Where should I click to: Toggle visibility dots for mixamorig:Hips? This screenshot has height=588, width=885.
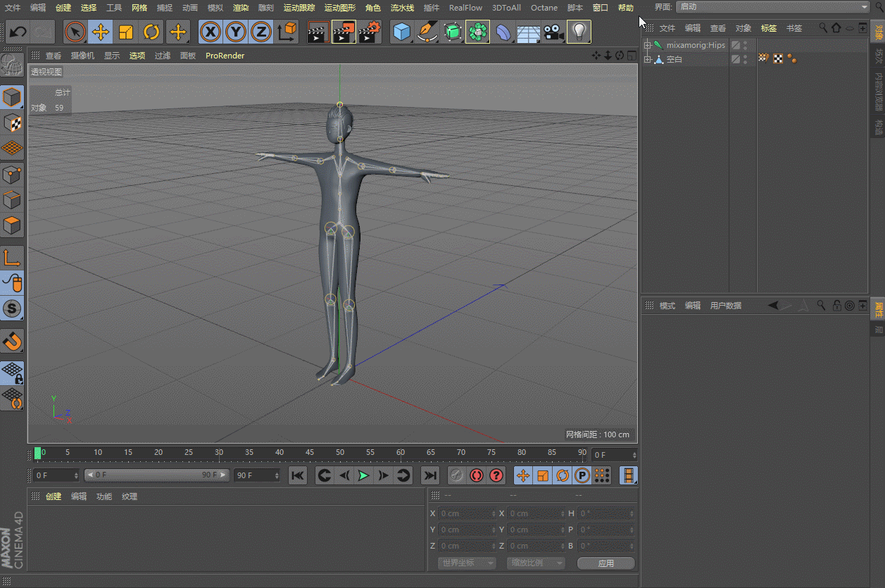pyautogui.click(x=745, y=45)
